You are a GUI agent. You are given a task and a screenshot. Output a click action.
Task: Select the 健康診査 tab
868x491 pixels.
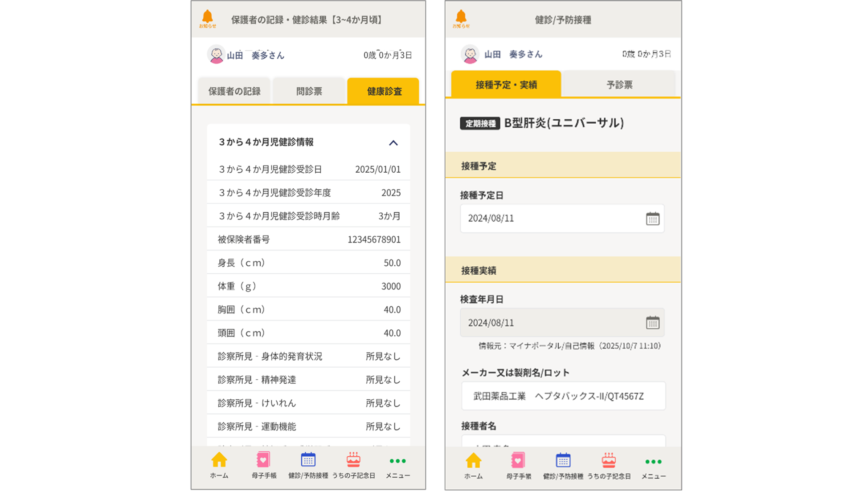coord(384,91)
